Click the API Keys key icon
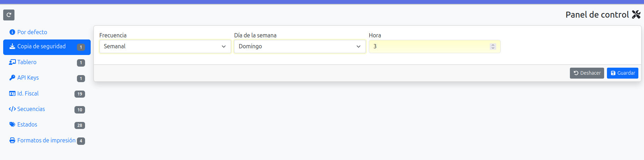The width and height of the screenshot is (644, 160). point(12,78)
